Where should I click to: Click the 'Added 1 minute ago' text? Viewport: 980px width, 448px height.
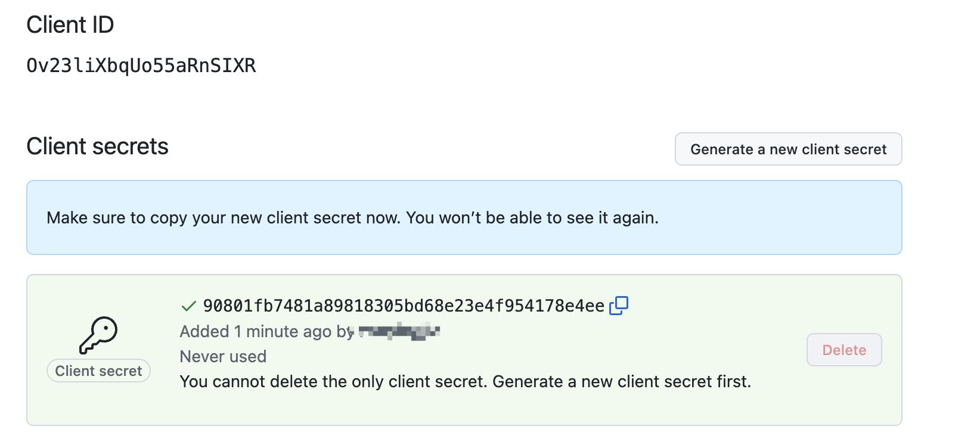coord(256,331)
